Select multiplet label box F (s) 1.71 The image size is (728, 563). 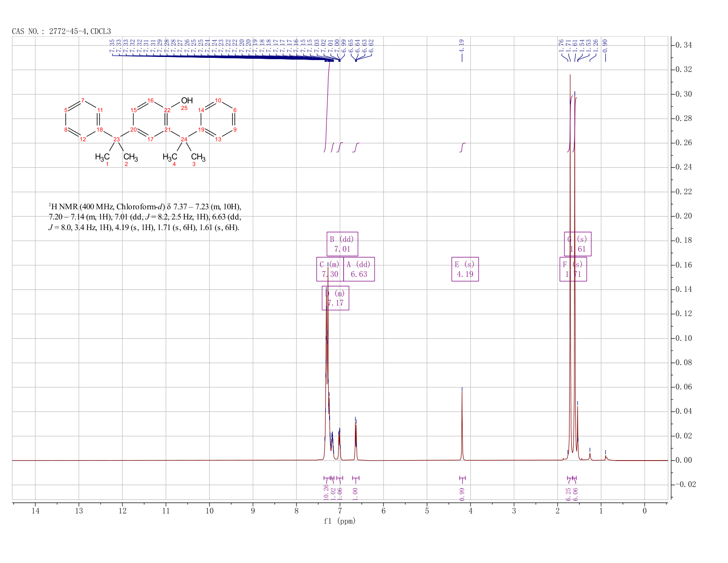pos(573,269)
